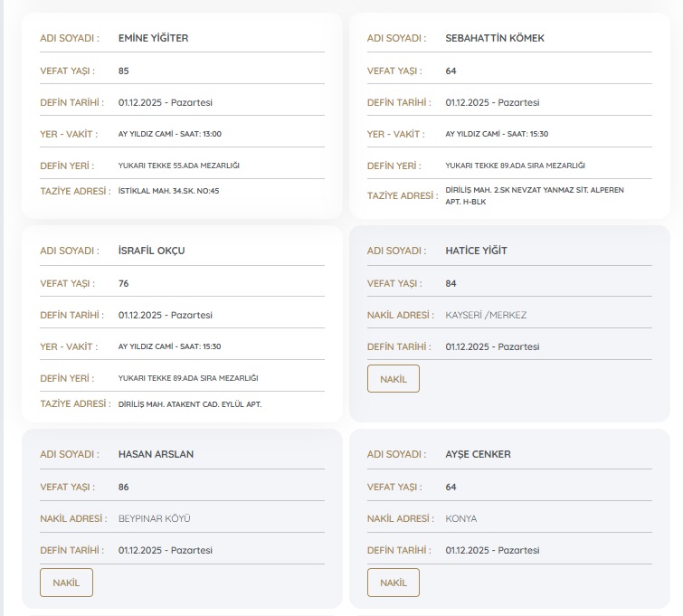Click the transfer address Kayseri /Merkez
683x616 pixels.
(x=486, y=315)
